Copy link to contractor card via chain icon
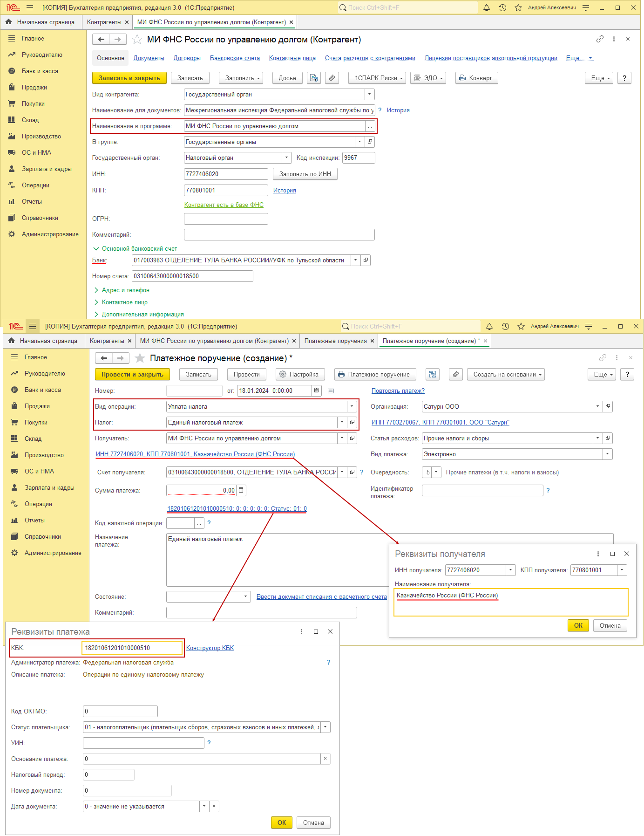 point(600,39)
